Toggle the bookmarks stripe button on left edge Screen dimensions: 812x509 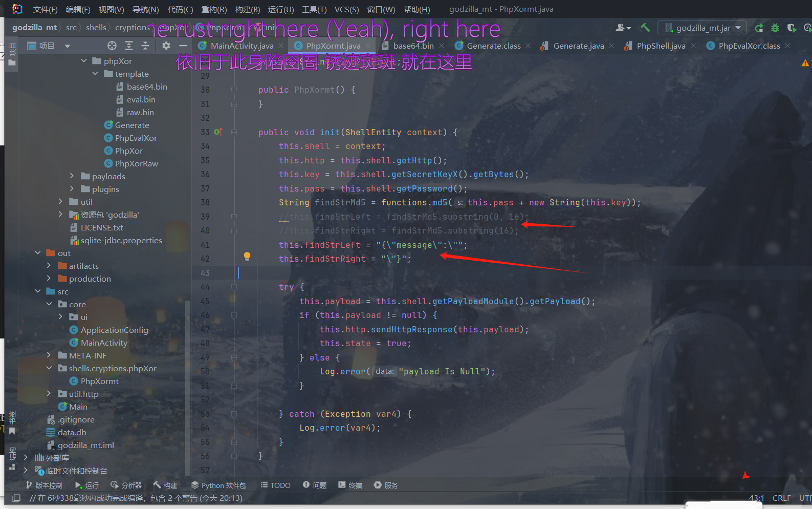[x=12, y=422]
